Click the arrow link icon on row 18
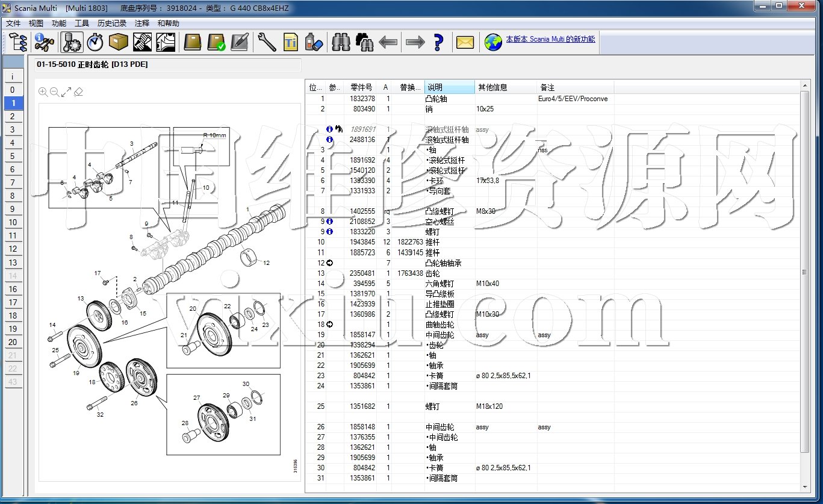823x504 pixels. pyautogui.click(x=329, y=325)
